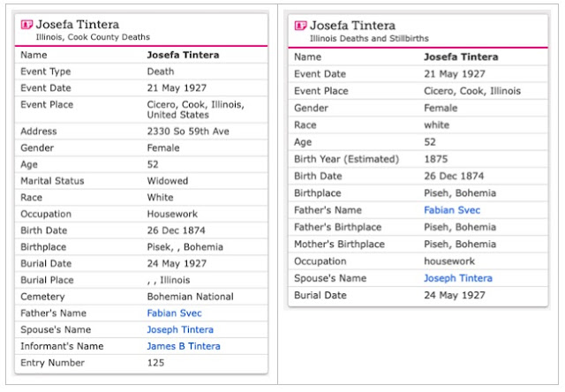Open Joseph Tintera link in left record
The image size is (565, 392).
pos(180,330)
